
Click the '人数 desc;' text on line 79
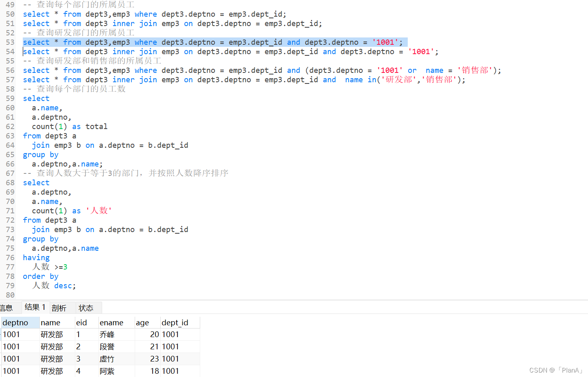click(54, 286)
